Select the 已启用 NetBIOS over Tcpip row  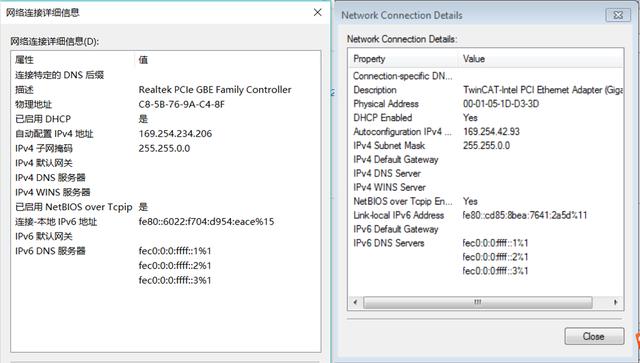pos(166,207)
